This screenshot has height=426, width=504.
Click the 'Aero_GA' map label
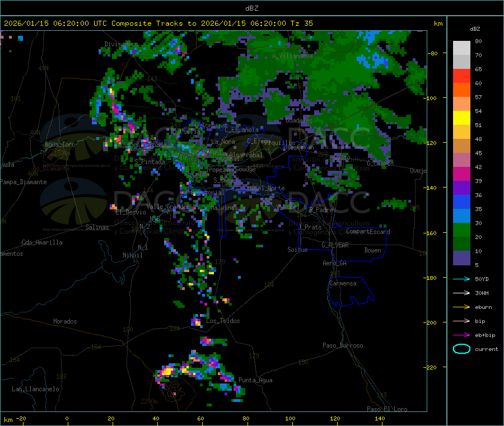[x=335, y=263]
